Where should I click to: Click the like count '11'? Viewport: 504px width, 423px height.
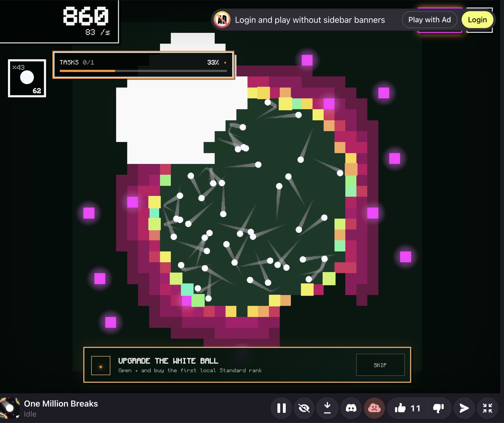click(x=415, y=408)
